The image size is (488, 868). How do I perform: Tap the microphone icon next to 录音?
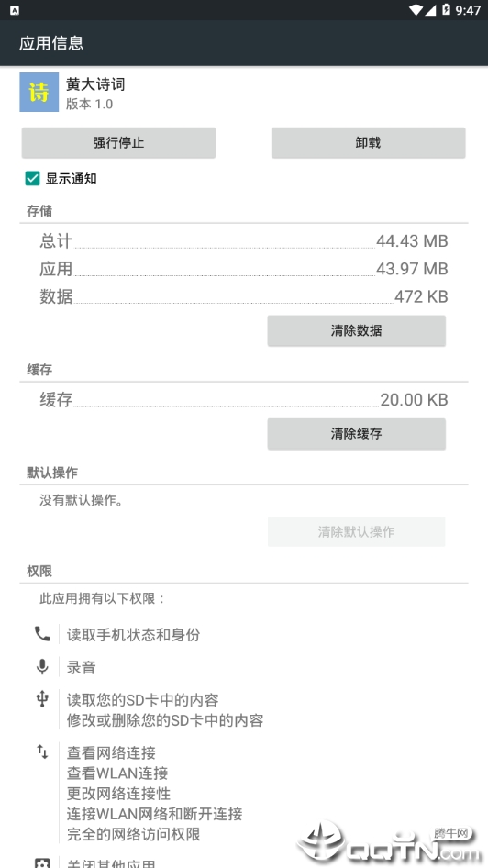point(42,666)
